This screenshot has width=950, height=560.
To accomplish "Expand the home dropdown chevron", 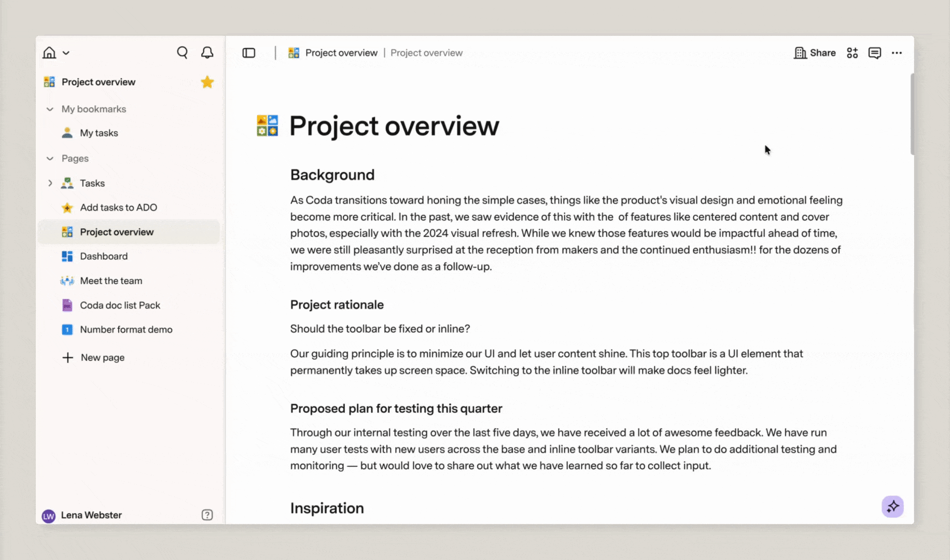I will [x=66, y=53].
